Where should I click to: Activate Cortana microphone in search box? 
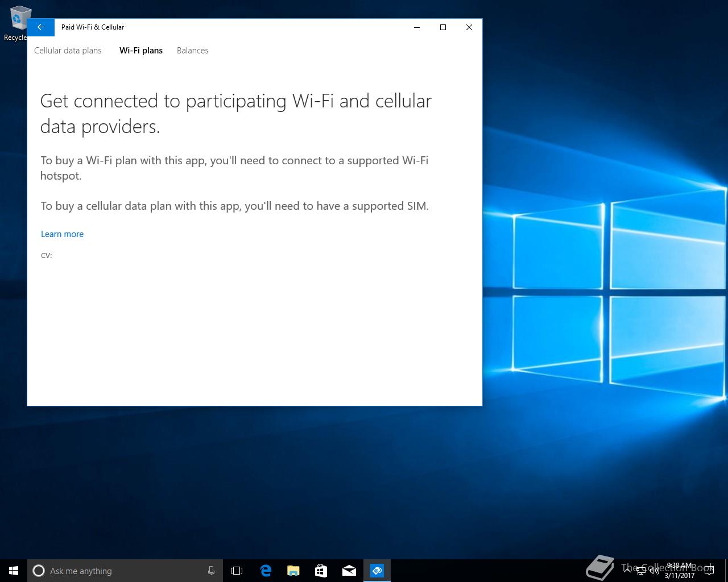(x=211, y=571)
